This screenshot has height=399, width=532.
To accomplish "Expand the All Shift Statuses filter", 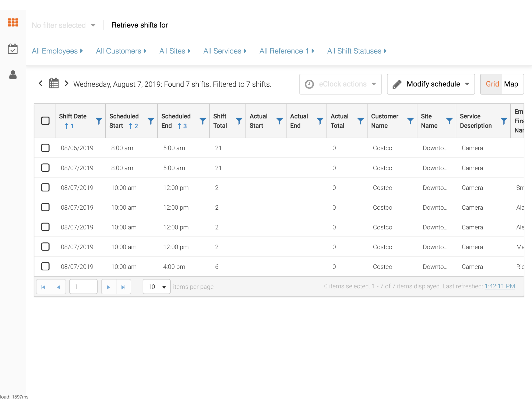I will (x=357, y=51).
